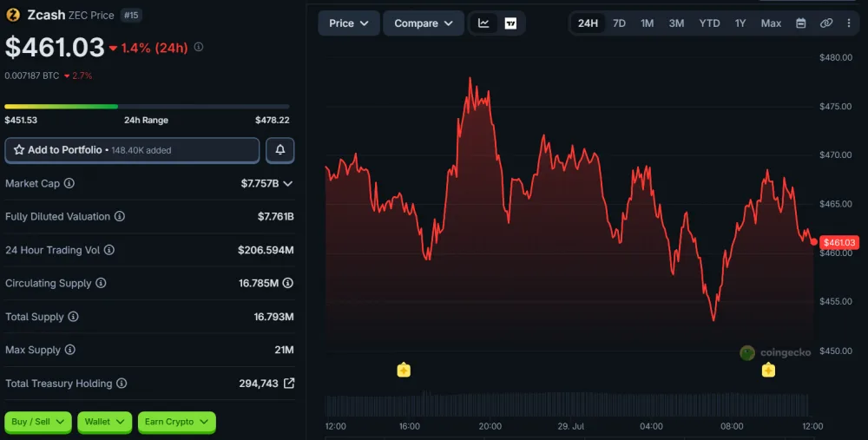Click the 16.793M total supply value
The height and width of the screenshot is (440, 868).
click(x=273, y=317)
